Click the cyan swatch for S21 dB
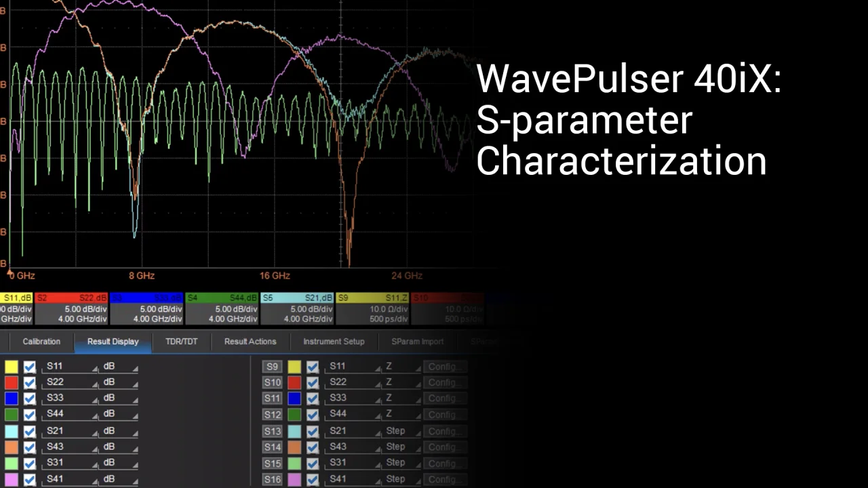 pos(12,431)
